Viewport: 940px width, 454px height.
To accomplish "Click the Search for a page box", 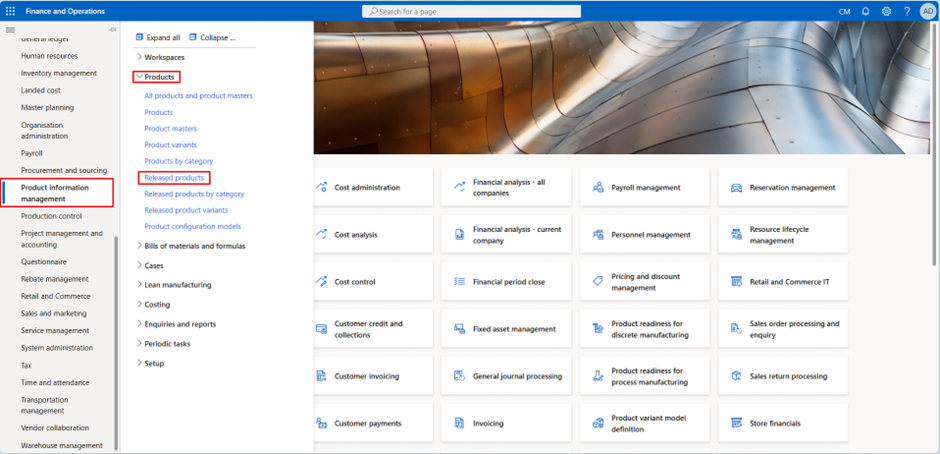I will (471, 11).
